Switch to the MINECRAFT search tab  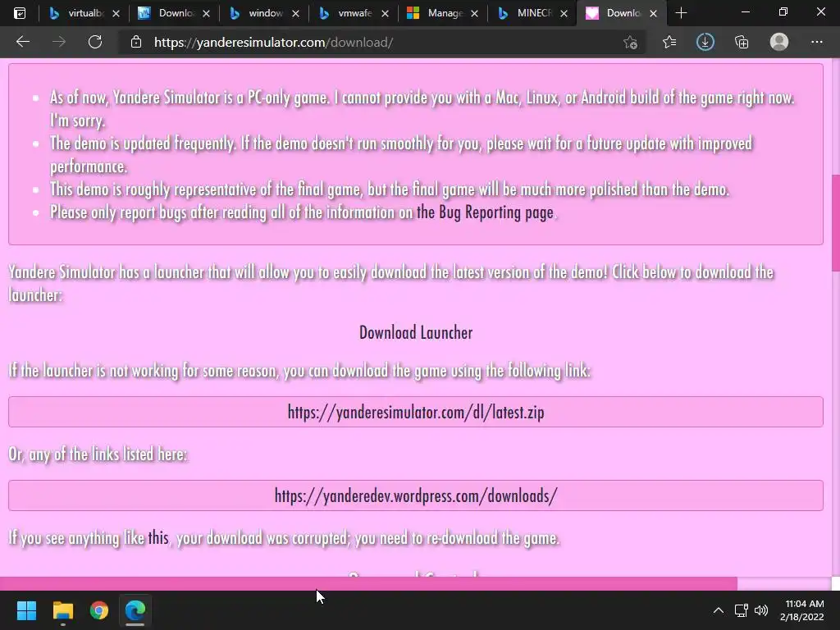click(532, 13)
